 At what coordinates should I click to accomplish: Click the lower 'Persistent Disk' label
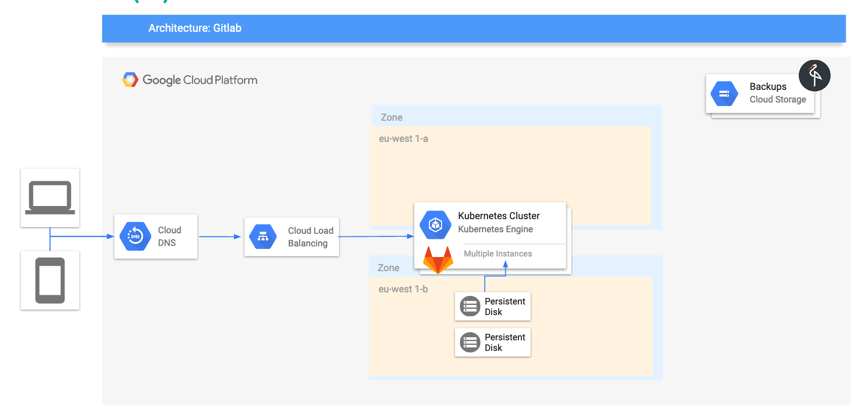click(505, 342)
